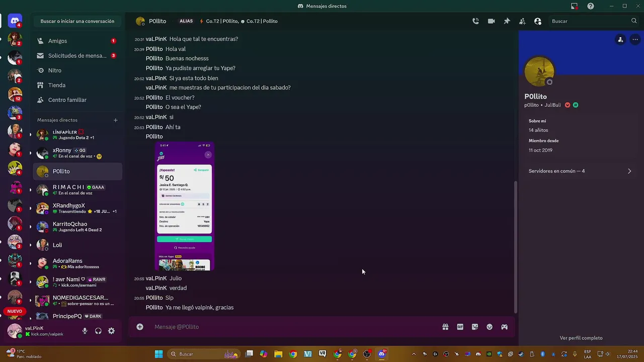
Task: Open profile more options ellipsis
Action: tap(635, 40)
